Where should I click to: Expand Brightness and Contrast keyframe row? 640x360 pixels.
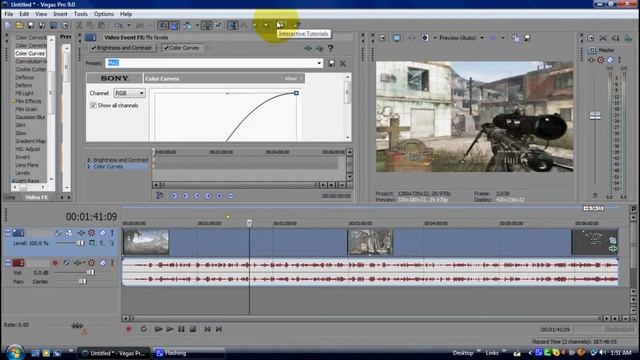pyautogui.click(x=89, y=160)
